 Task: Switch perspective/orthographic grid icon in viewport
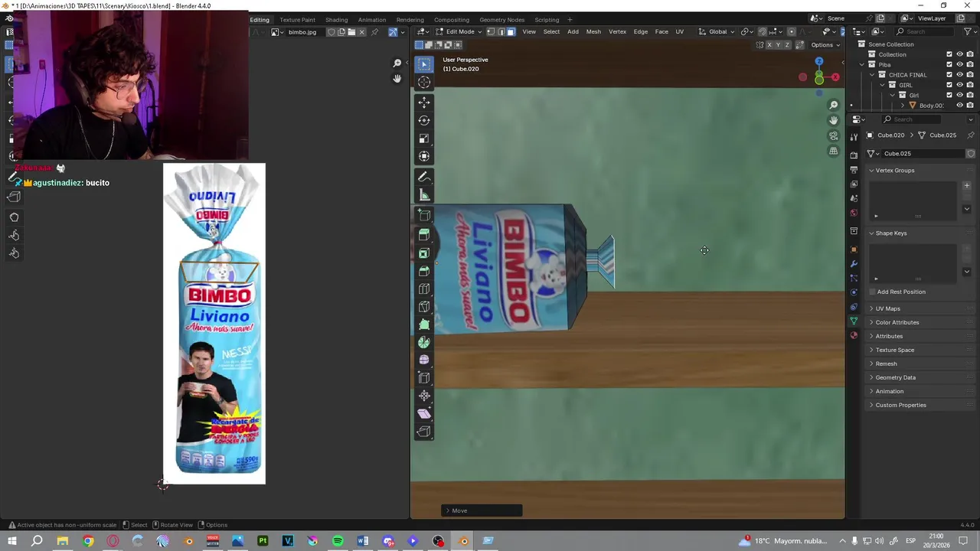(x=834, y=151)
